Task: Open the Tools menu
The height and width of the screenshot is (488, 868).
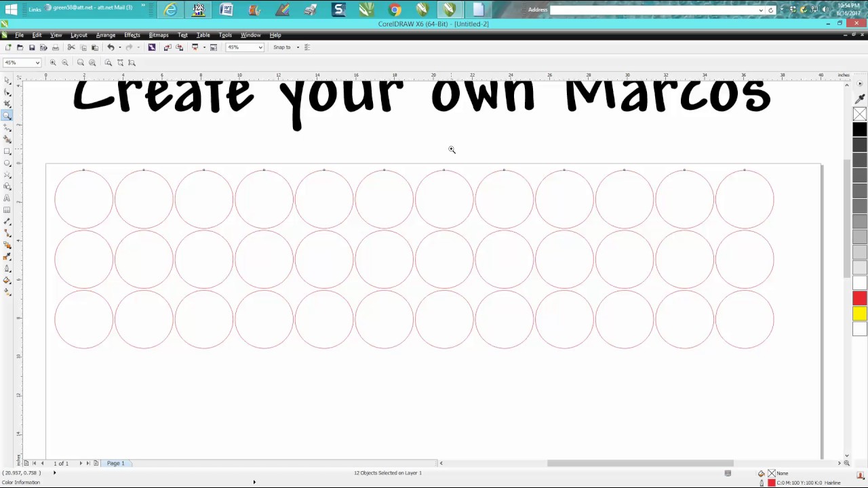Action: [225, 35]
